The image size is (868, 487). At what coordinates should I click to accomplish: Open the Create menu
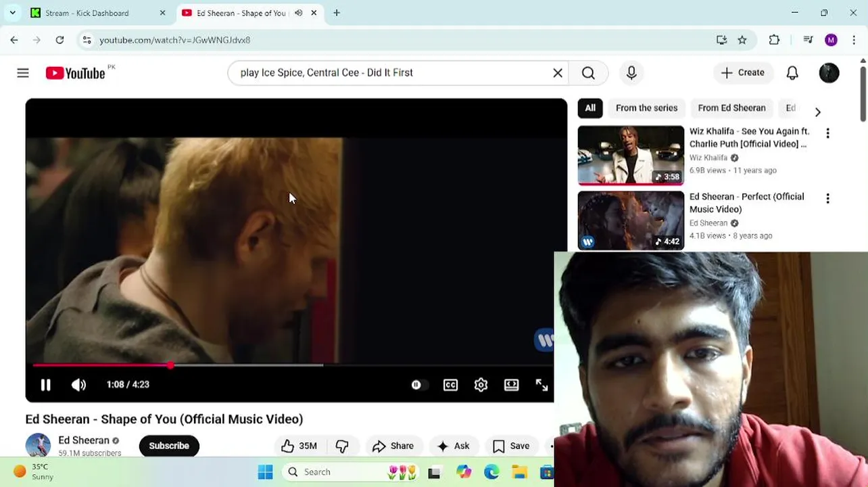pos(743,73)
